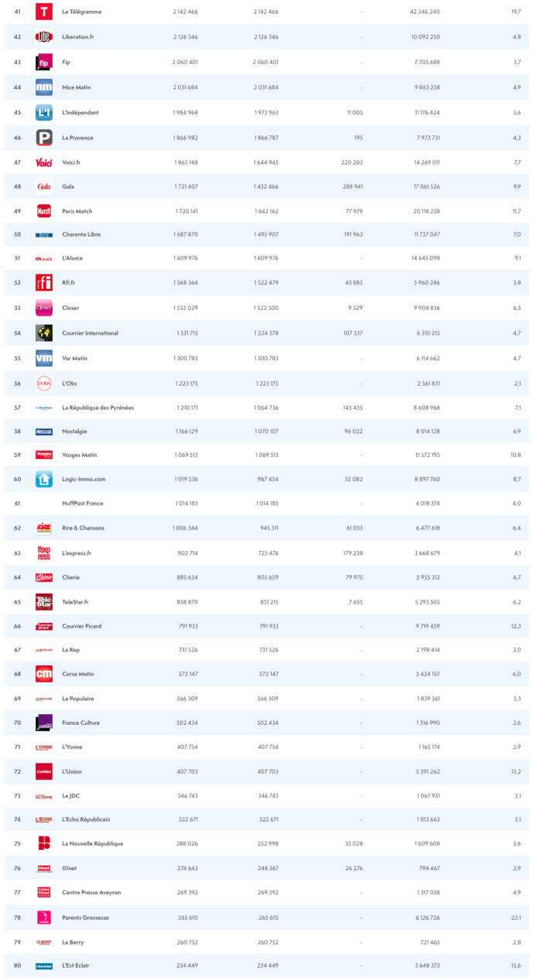Open the Corse Matin cm logo
The image size is (533, 980).
44,675
